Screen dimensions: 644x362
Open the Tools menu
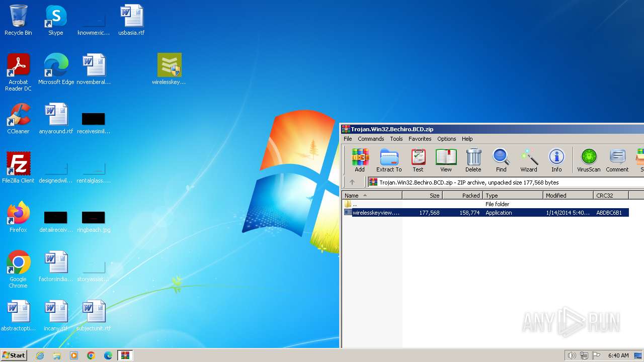coord(396,139)
